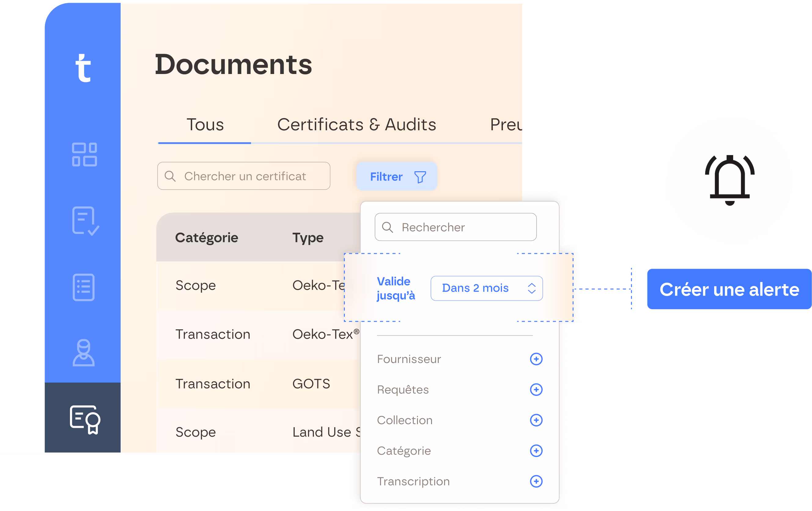The image size is (812, 511).
Task: Add the Requêtes filter with plus
Action: [536, 390]
